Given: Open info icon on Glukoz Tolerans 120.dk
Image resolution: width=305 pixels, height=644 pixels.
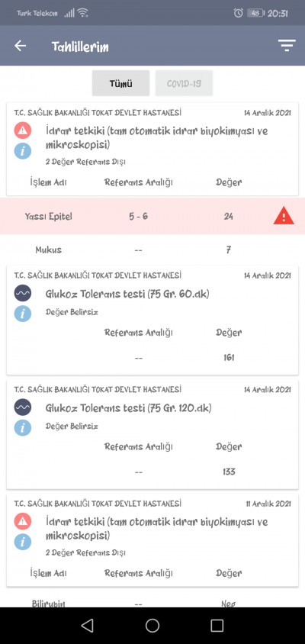Looking at the screenshot, I should [x=23, y=427].
